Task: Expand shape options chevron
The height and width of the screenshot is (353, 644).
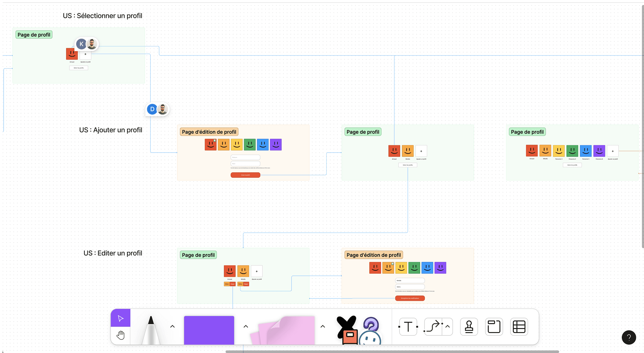Action: (x=246, y=327)
